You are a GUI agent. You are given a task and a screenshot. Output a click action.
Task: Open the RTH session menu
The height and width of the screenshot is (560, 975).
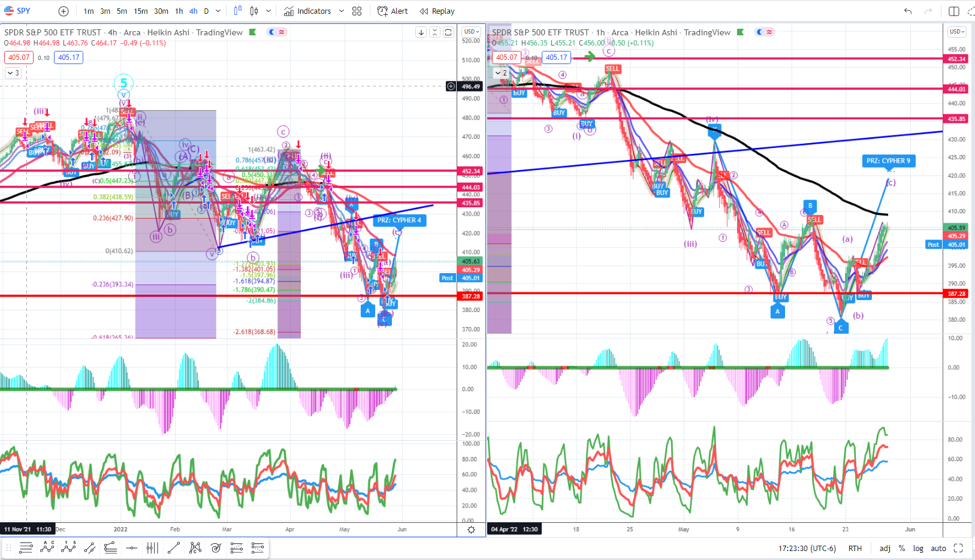coord(855,548)
